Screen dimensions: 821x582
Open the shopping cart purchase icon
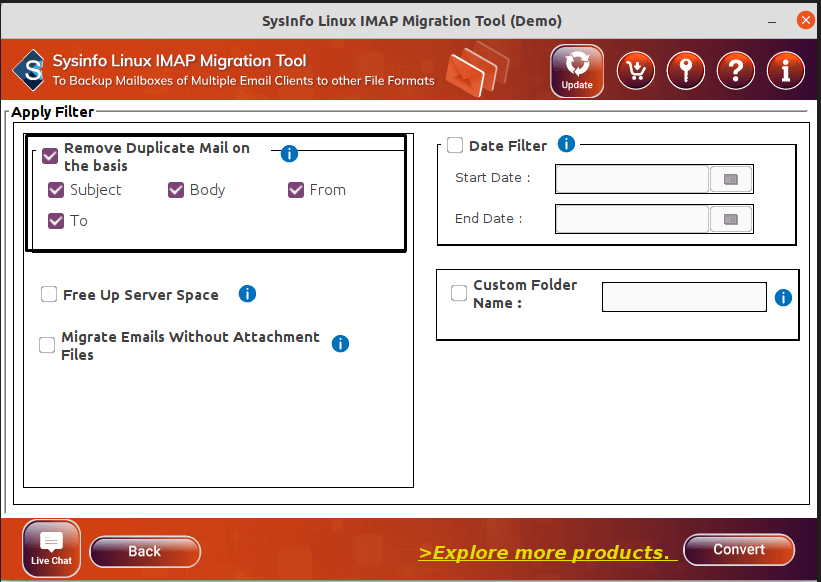click(x=636, y=71)
